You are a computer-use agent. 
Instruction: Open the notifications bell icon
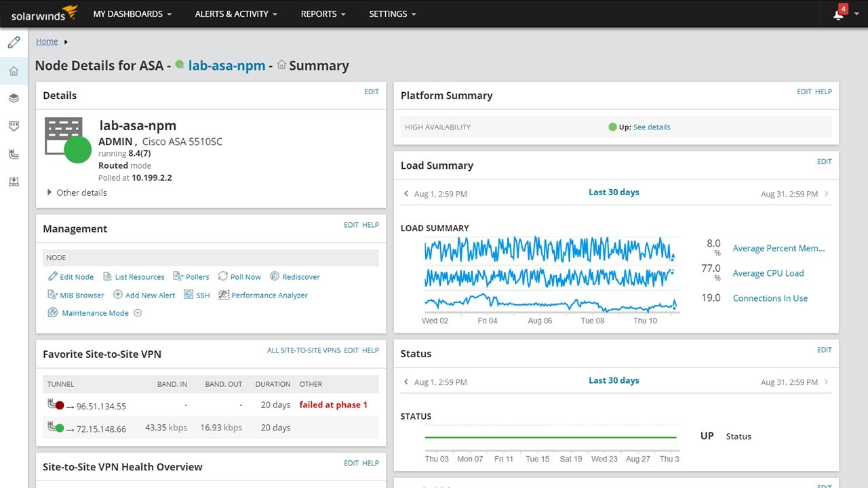point(839,15)
